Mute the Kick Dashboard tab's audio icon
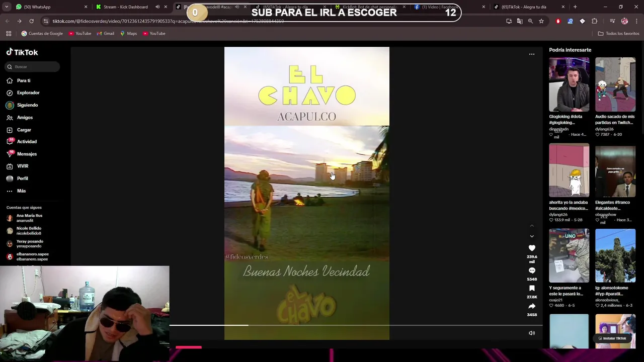Screen dimensions: 644x362 [x=157, y=7]
